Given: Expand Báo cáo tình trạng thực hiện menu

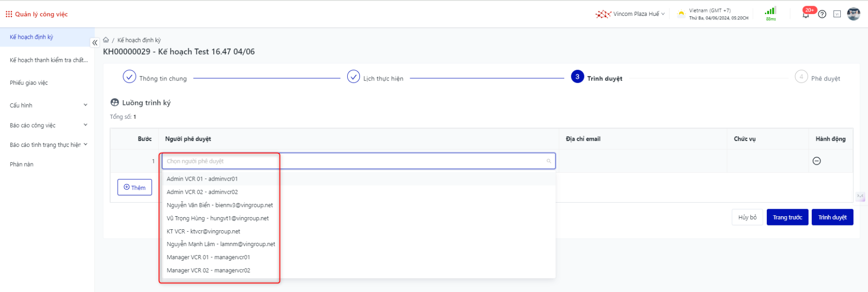Looking at the screenshot, I should [x=85, y=145].
